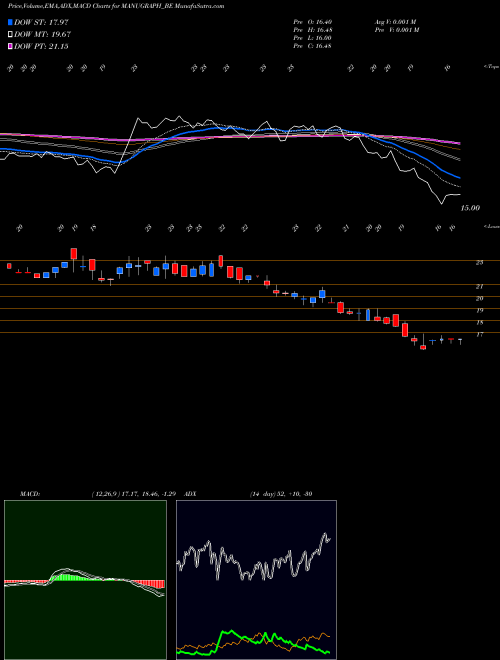Open the dark blue ADX chart panel
Viewport: 500px width, 660px height.
tap(256, 580)
